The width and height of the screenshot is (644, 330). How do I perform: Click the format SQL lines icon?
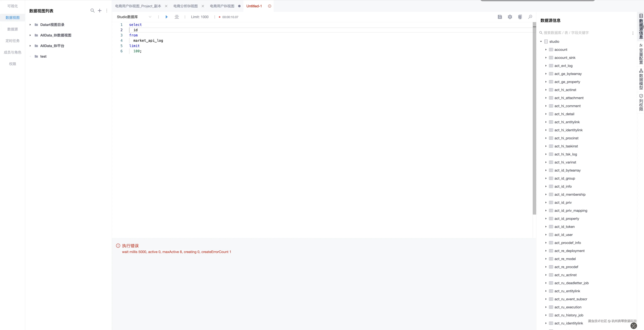[x=177, y=17]
